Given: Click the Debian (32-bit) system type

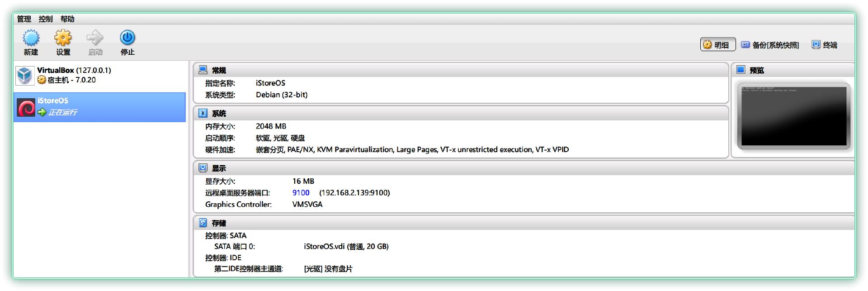Looking at the screenshot, I should pyautogui.click(x=282, y=95).
